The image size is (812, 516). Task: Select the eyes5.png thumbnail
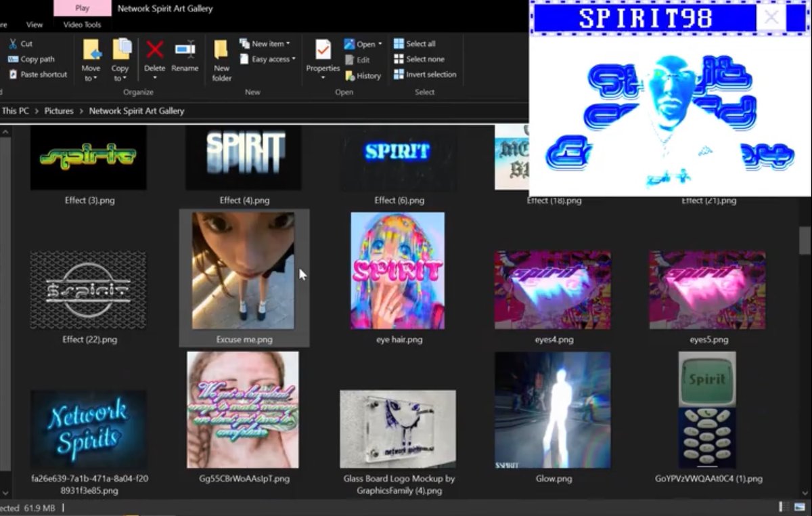pyautogui.click(x=708, y=291)
